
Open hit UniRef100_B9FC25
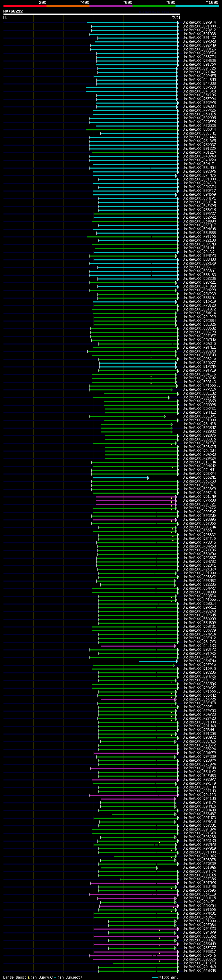199,68
